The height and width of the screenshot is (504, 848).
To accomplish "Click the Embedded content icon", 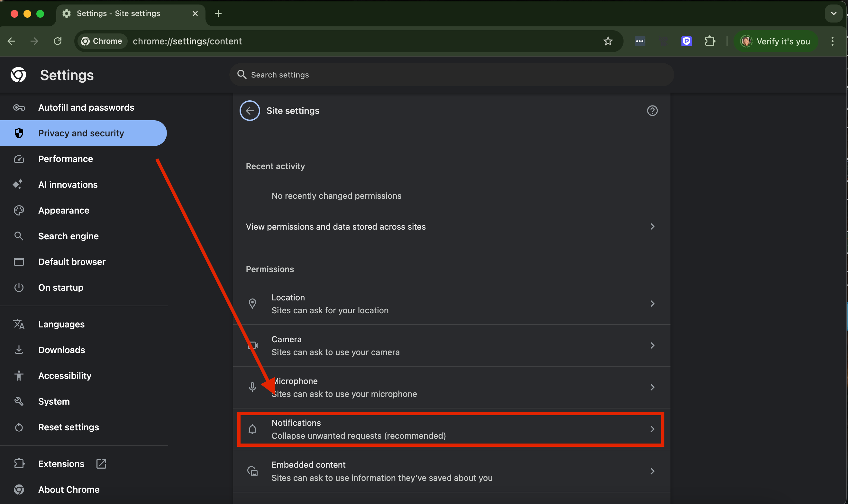I will pyautogui.click(x=252, y=471).
